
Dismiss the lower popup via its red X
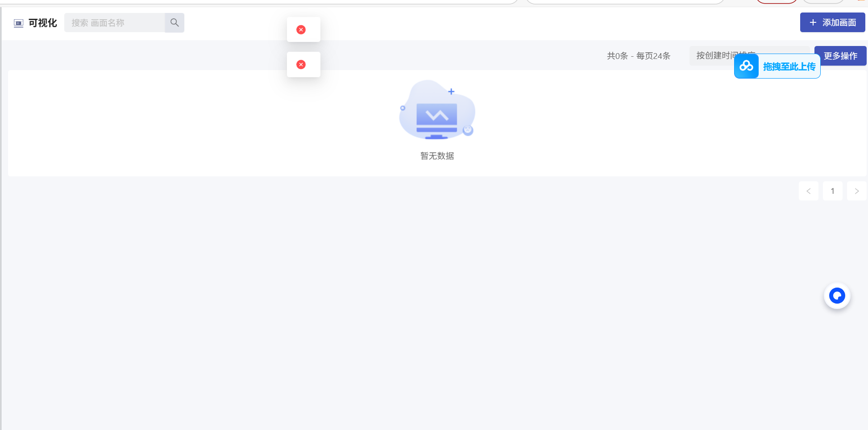point(302,64)
